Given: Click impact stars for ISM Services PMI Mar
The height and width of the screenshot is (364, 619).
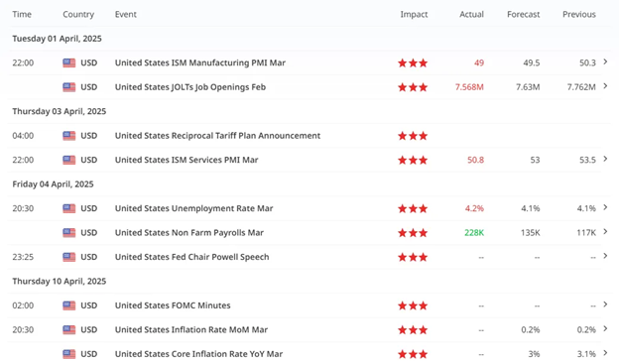Looking at the screenshot, I should [x=413, y=160].
